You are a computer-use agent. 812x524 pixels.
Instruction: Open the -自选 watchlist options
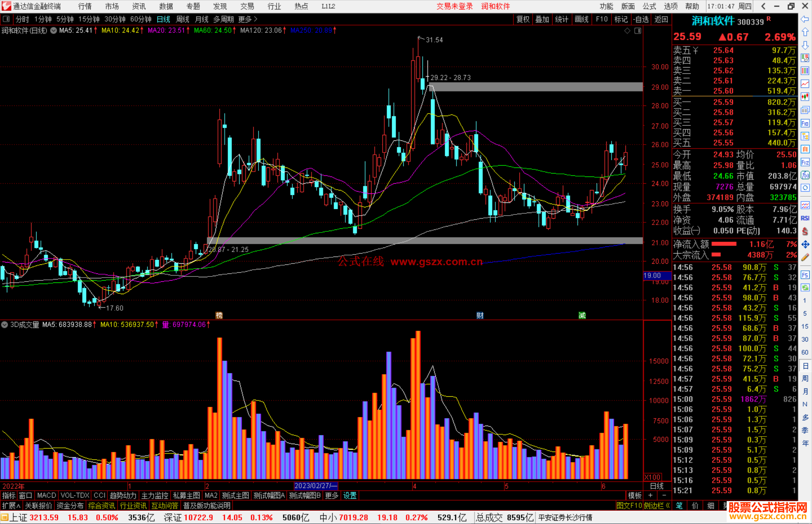641,19
